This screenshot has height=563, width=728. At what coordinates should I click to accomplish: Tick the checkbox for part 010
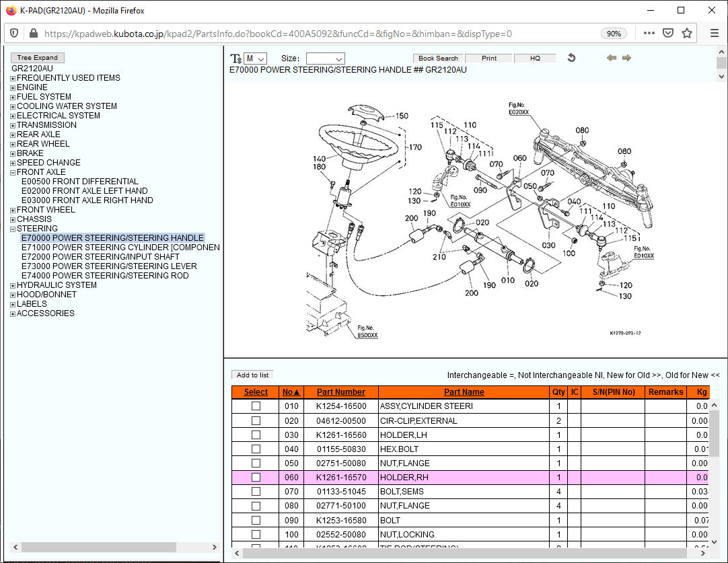pos(256,406)
